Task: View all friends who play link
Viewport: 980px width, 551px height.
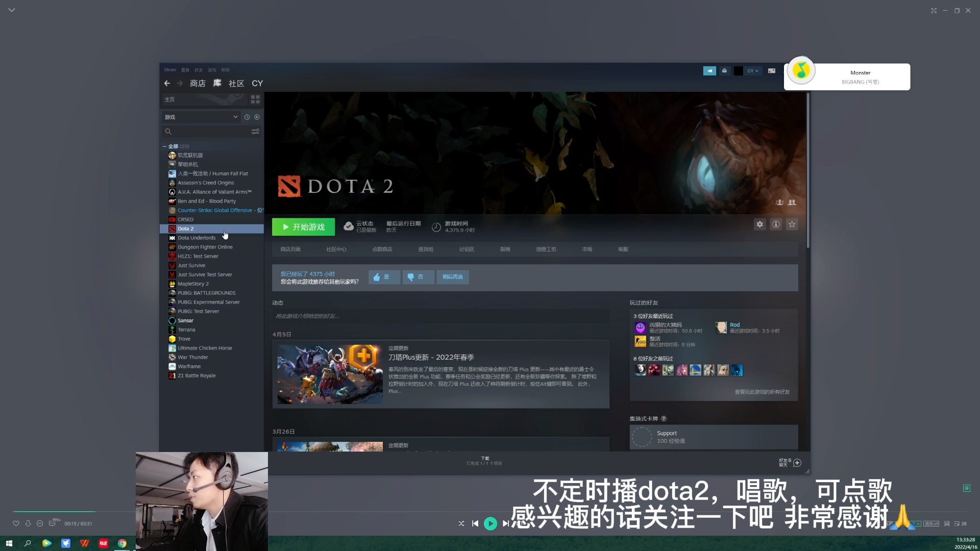Action: click(x=762, y=392)
